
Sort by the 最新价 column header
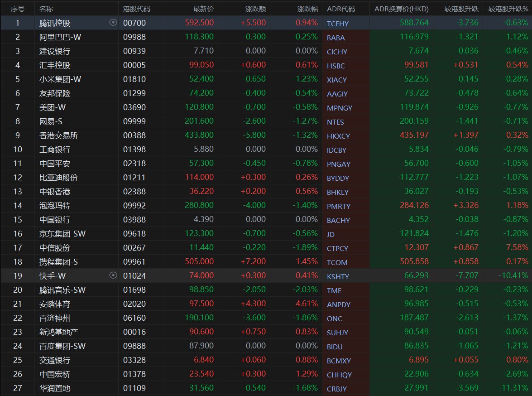click(x=204, y=9)
